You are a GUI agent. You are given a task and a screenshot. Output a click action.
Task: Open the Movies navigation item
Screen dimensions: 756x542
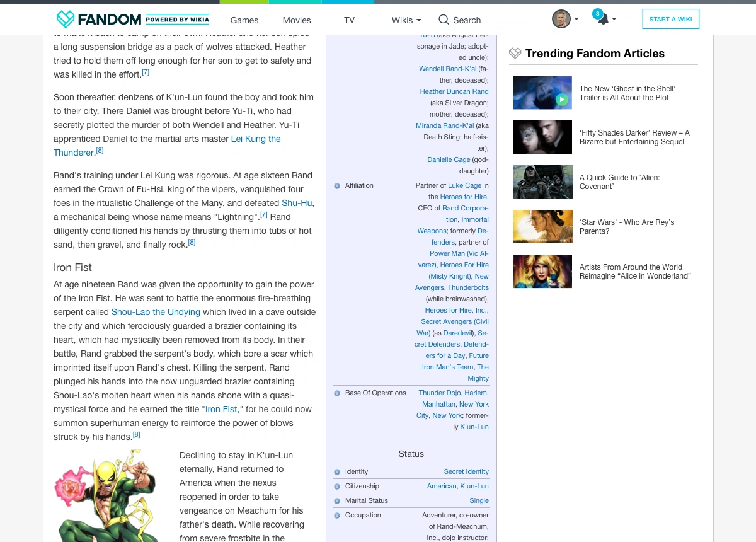(x=297, y=20)
